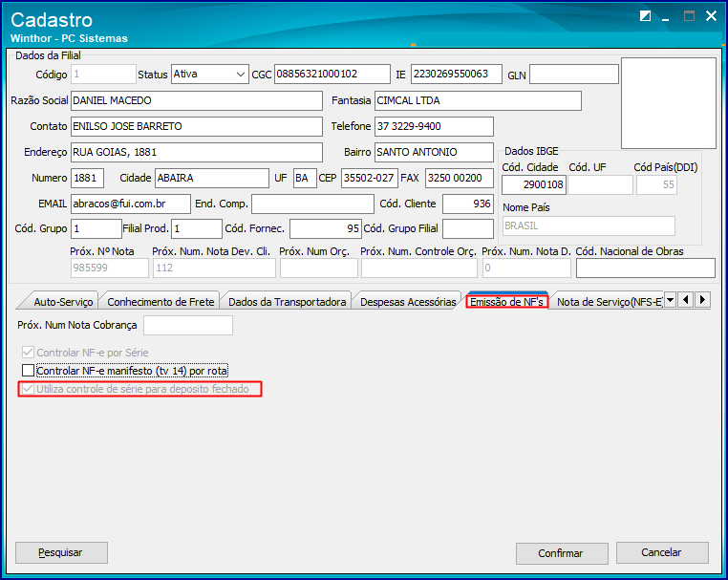This screenshot has width=728, height=580.
Task: Click the Endereço field RUA GOIAS, 1881
Action: 197,152
